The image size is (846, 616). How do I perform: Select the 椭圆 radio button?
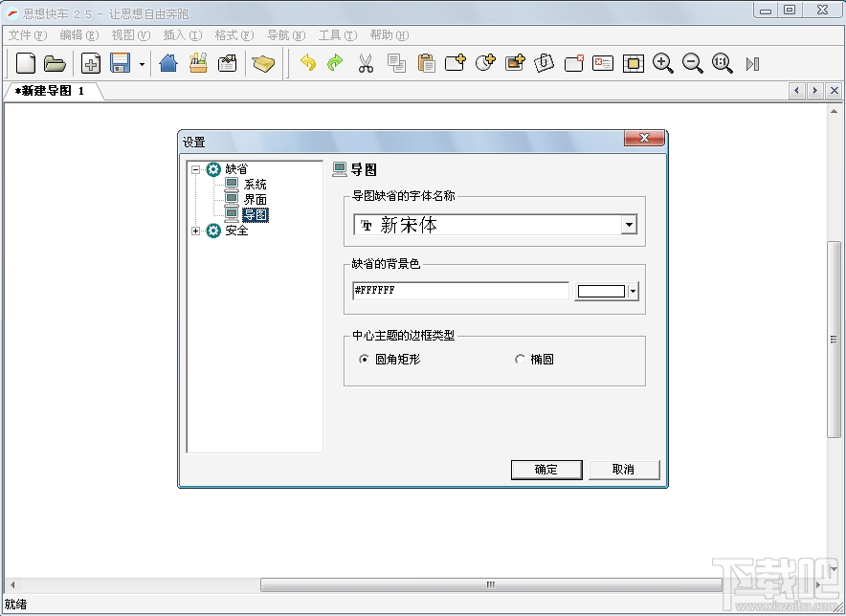point(520,360)
